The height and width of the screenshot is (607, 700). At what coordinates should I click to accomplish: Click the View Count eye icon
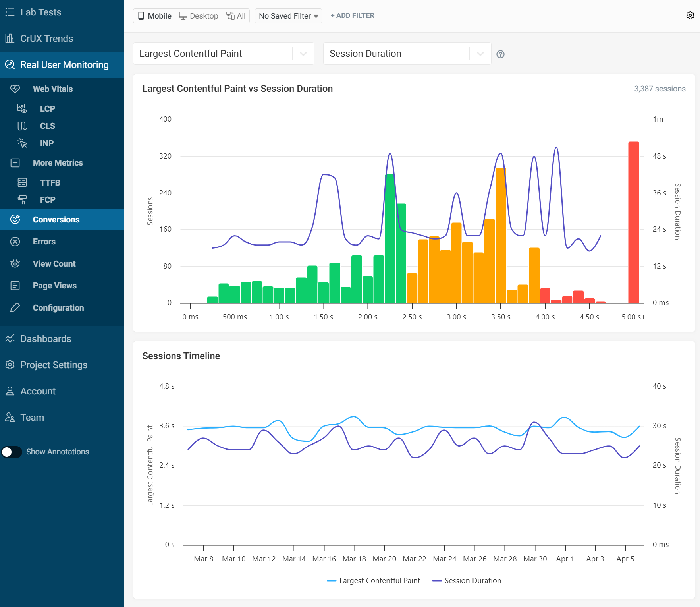tap(15, 264)
